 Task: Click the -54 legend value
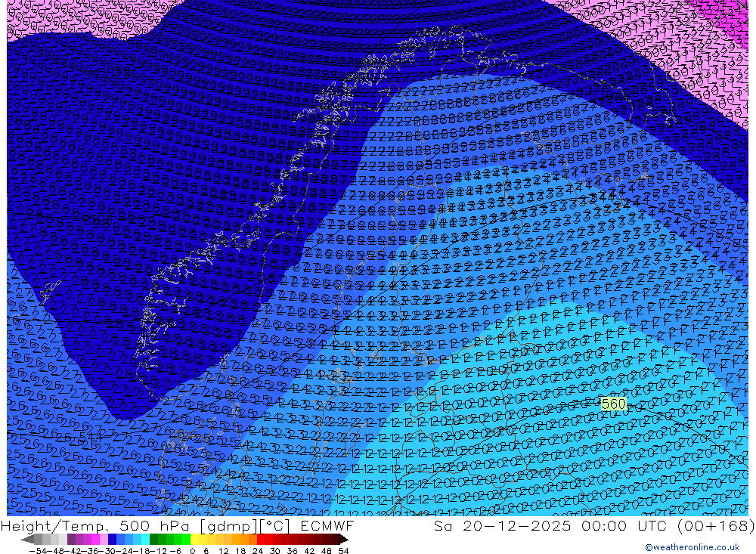pyautogui.click(x=38, y=551)
